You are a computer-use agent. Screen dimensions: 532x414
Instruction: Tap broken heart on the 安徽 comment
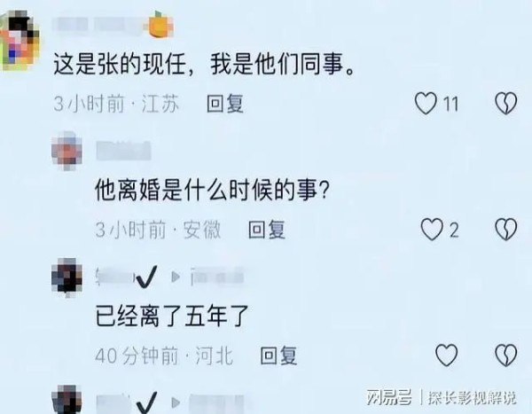click(x=506, y=230)
